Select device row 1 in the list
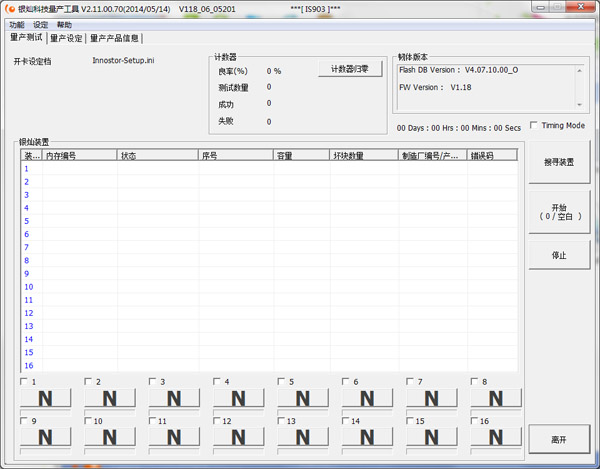Image resolution: width=600 pixels, height=469 pixels. click(269, 169)
